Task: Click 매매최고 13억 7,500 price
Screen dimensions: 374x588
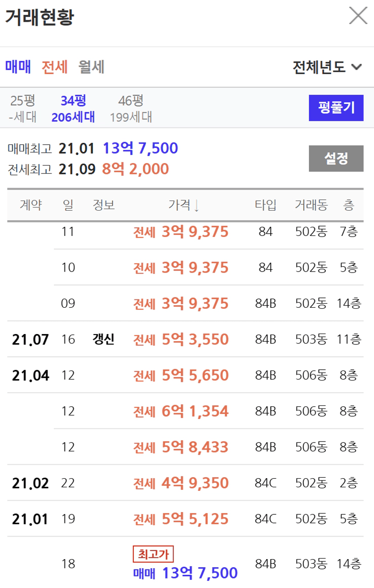Action: 140,148
